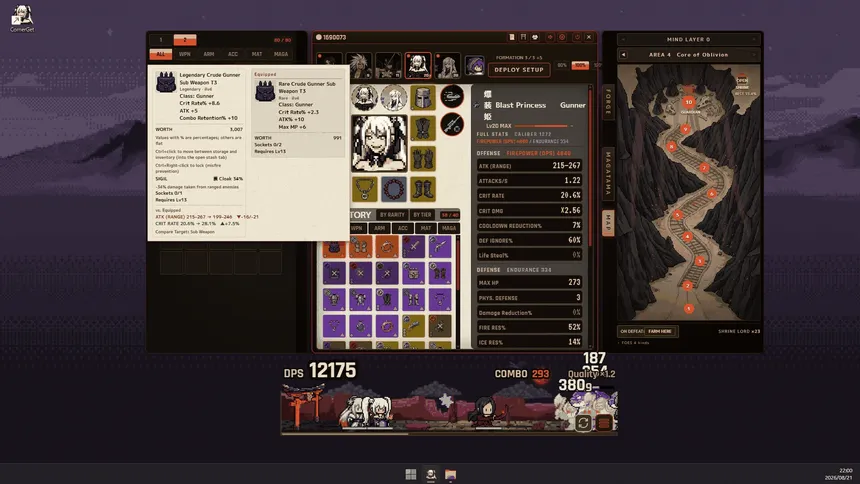Open the Windows Start menu
The image size is (860, 484).
(411, 474)
